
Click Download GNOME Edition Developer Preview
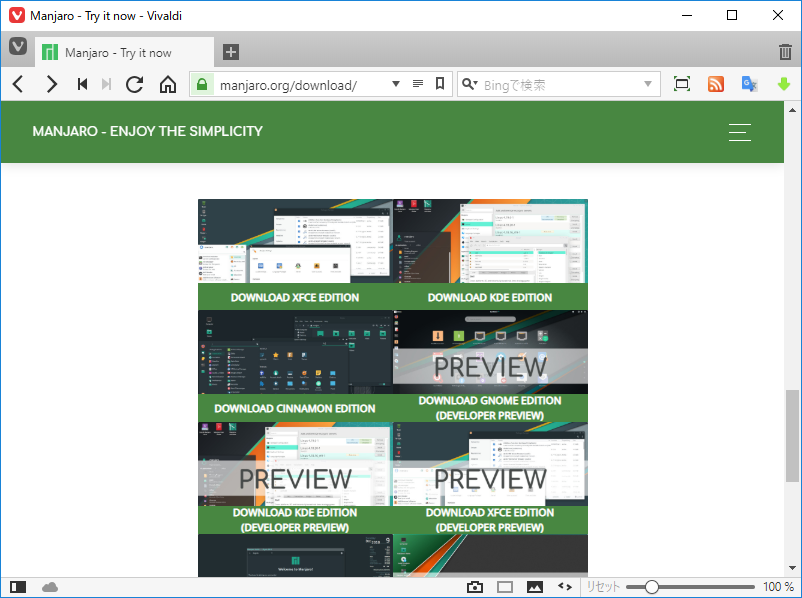tap(490, 408)
